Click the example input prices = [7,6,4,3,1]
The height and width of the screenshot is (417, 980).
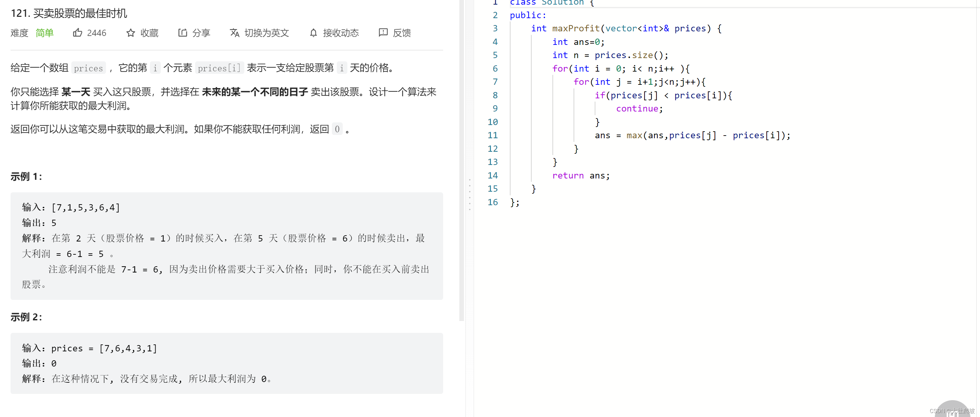pyautogui.click(x=104, y=348)
